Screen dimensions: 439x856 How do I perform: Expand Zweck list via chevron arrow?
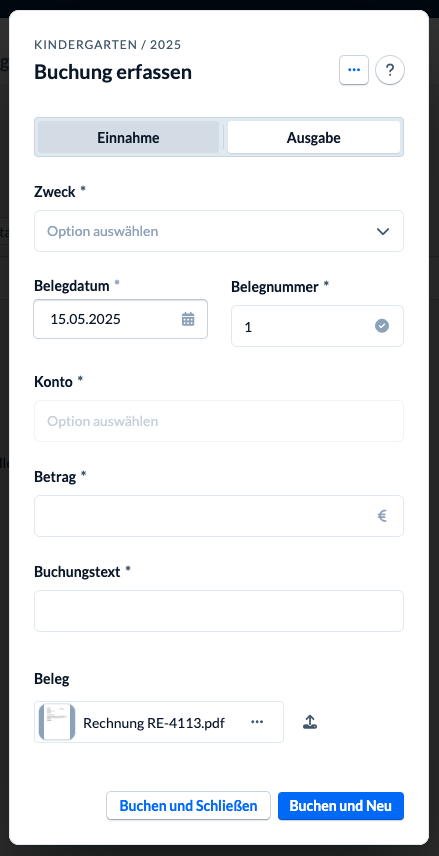click(383, 231)
